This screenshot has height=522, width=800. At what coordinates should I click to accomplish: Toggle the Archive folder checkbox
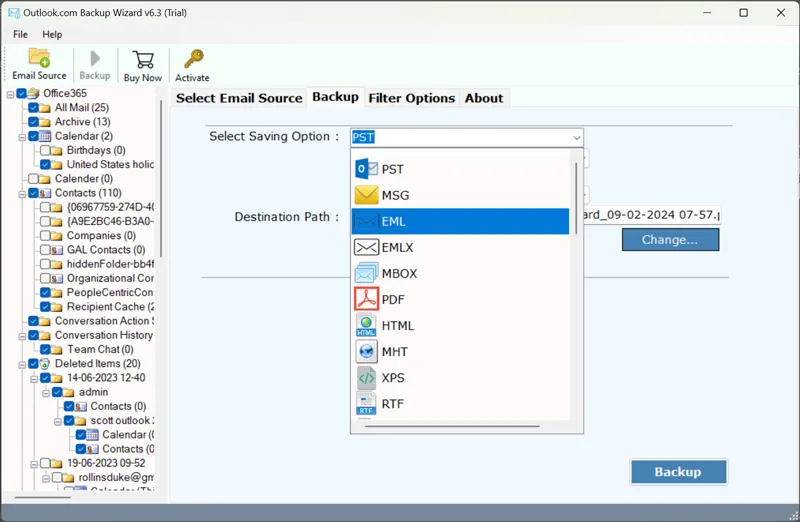(34, 122)
